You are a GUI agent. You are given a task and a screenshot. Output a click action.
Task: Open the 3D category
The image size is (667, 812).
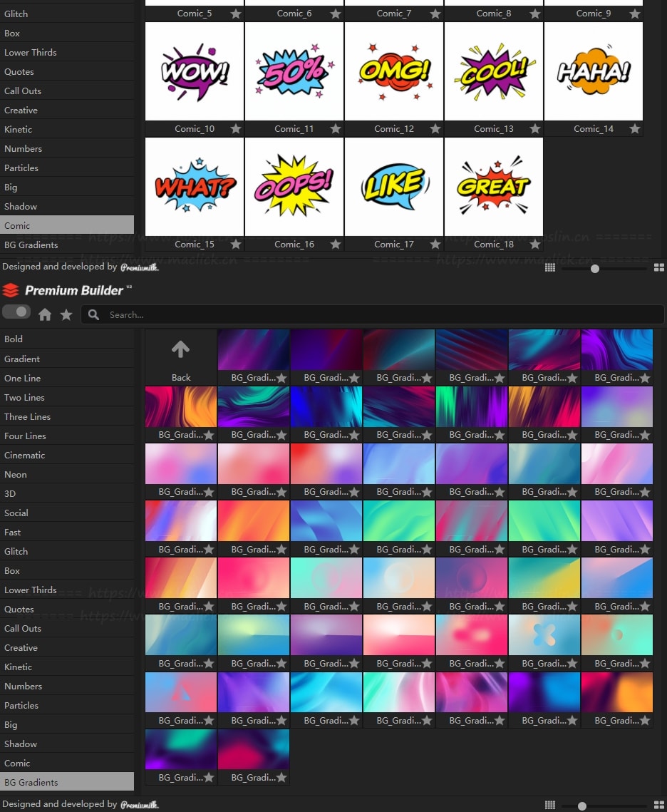[x=67, y=493]
